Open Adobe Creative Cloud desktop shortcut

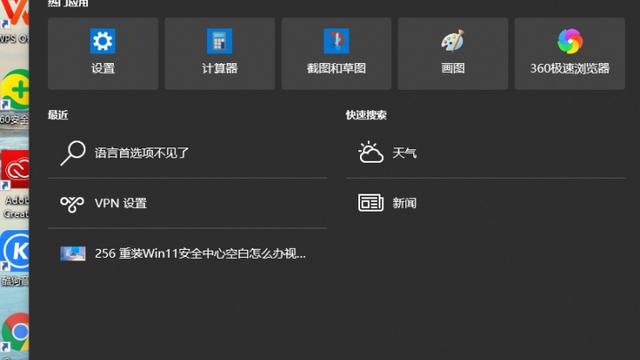point(14,184)
